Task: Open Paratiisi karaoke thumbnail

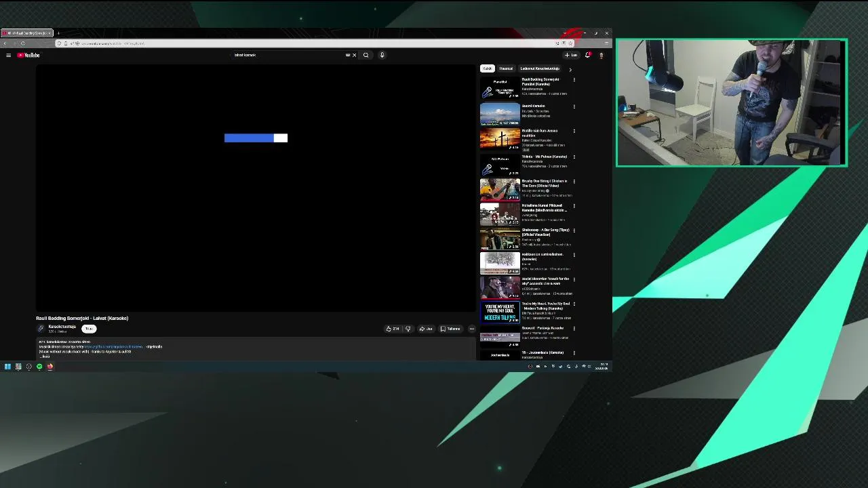Action: click(x=500, y=88)
